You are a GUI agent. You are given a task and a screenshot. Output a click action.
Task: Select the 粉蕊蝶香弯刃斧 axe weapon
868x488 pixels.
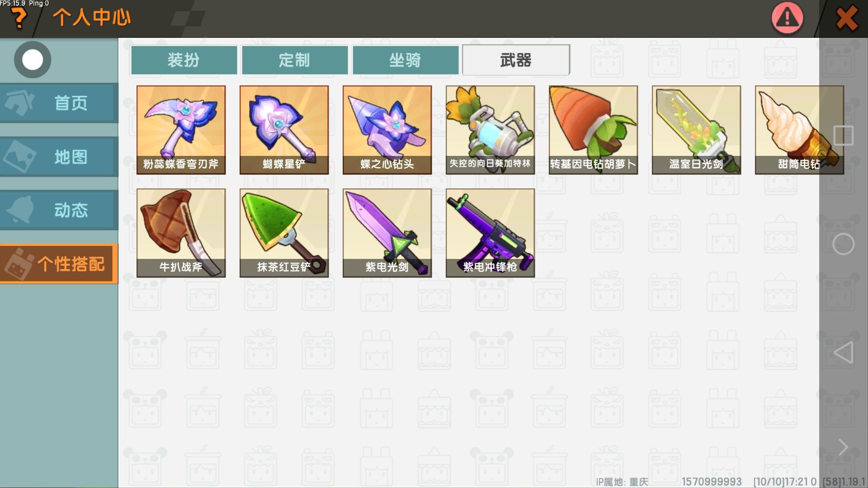[181, 130]
